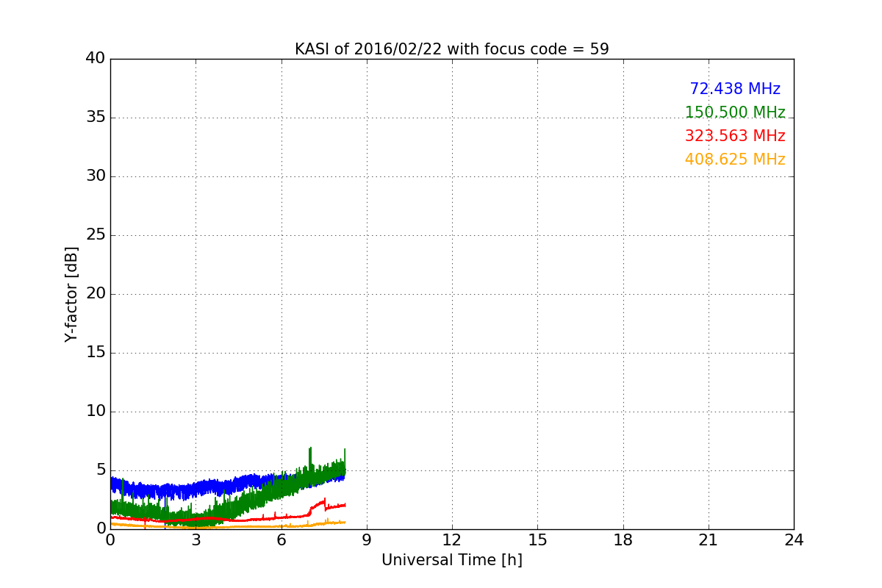Click the x-axis tick label 9

[x=367, y=540]
